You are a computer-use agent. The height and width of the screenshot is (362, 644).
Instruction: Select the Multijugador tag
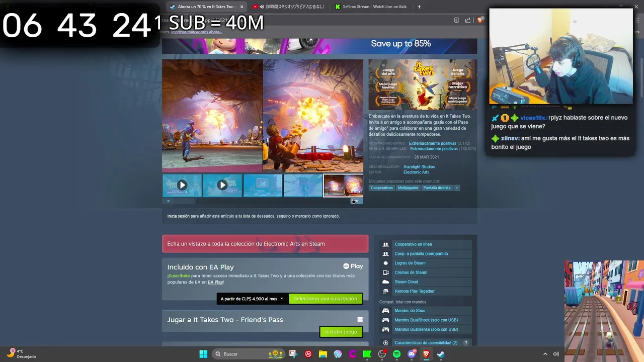[408, 188]
